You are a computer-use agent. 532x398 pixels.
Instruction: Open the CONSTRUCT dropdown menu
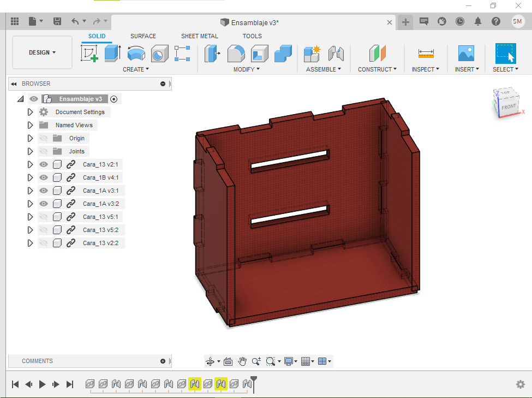point(377,69)
